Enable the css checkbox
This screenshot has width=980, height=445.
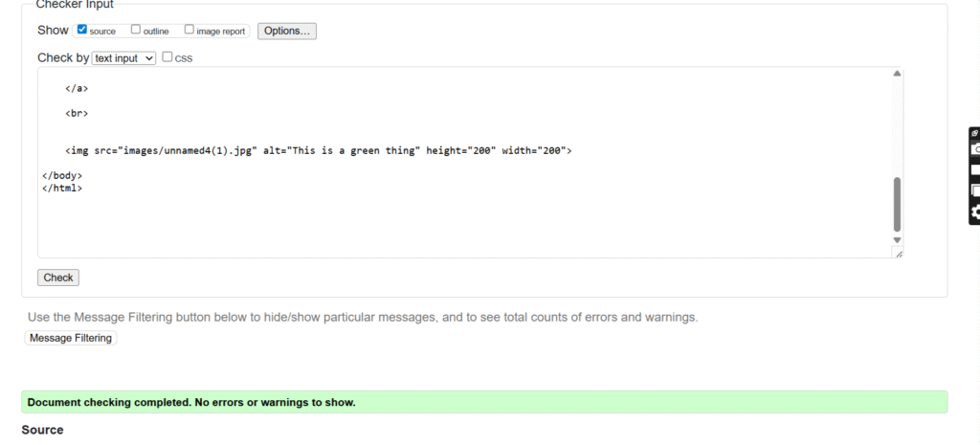click(x=167, y=57)
